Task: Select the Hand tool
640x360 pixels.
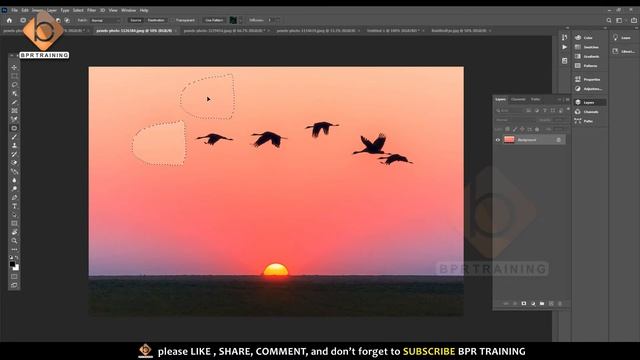Action: pyautogui.click(x=14, y=232)
